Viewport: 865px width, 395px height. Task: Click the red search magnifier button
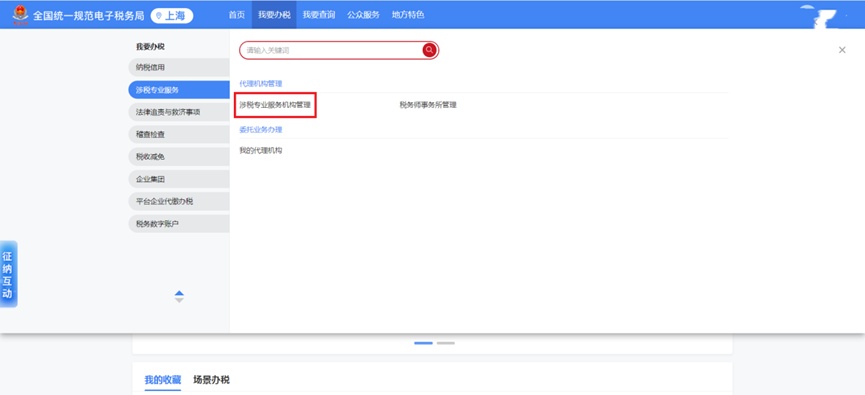pyautogui.click(x=430, y=50)
